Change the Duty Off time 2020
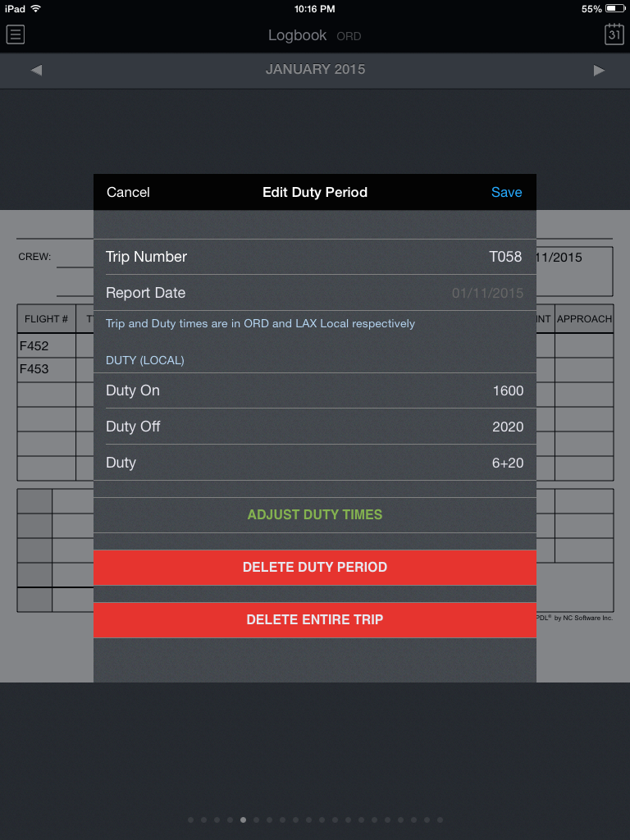Image resolution: width=630 pixels, height=840 pixels. [x=315, y=427]
